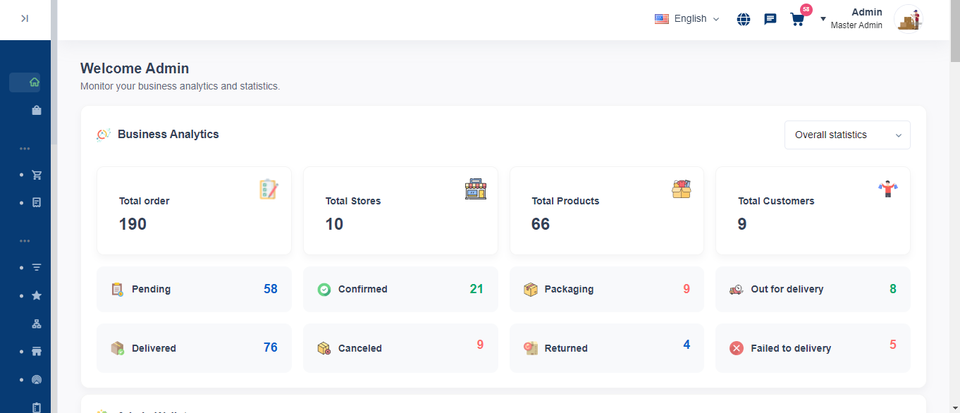960x413 pixels.
Task: Click the US flag icon
Action: [x=662, y=19]
